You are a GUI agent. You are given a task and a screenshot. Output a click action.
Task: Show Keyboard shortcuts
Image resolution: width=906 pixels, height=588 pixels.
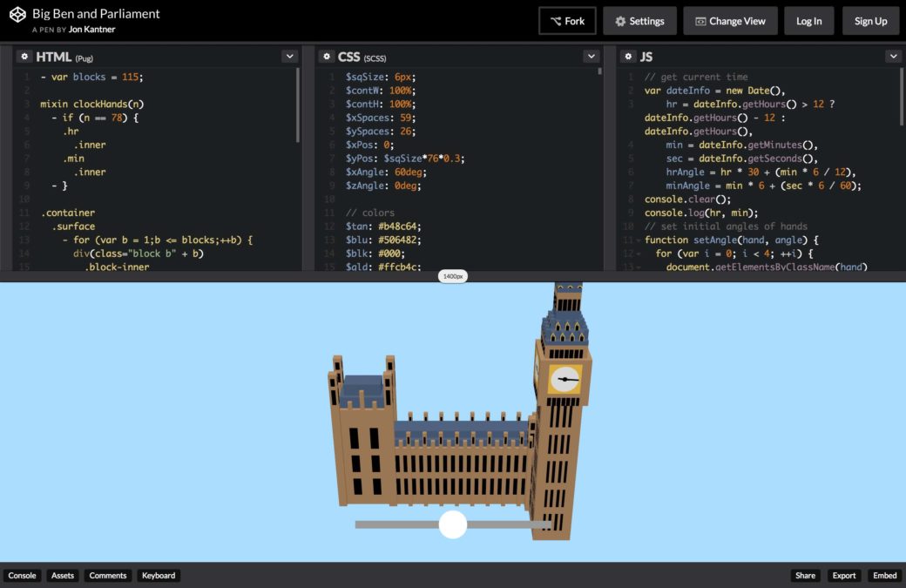(159, 576)
